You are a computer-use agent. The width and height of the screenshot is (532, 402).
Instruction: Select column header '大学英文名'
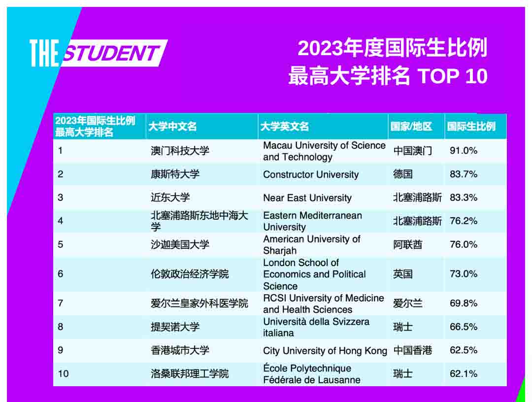click(284, 127)
